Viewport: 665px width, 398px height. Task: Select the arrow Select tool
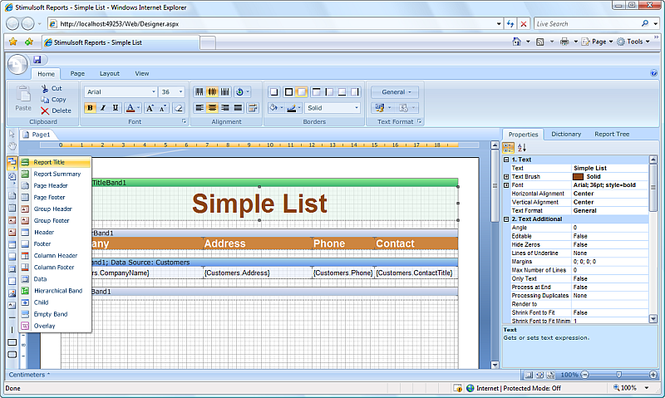click(x=12, y=134)
